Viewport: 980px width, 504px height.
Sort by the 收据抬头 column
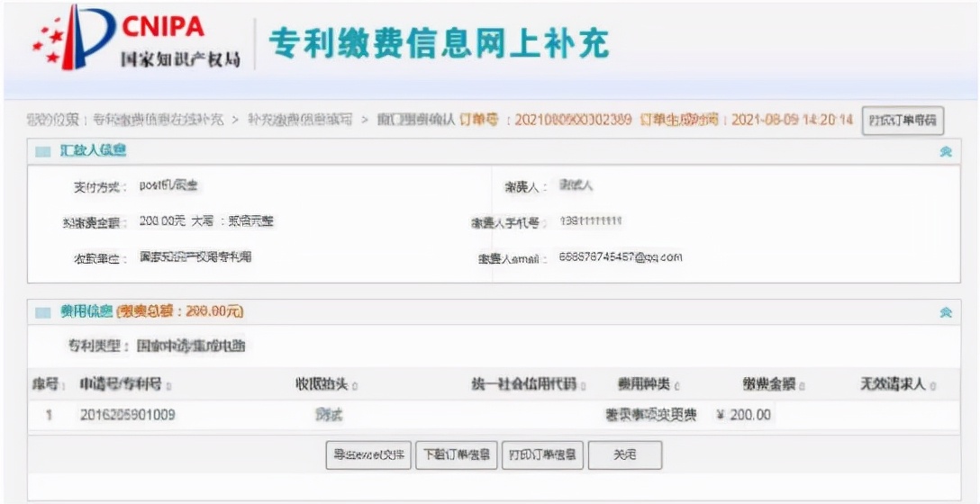326,384
